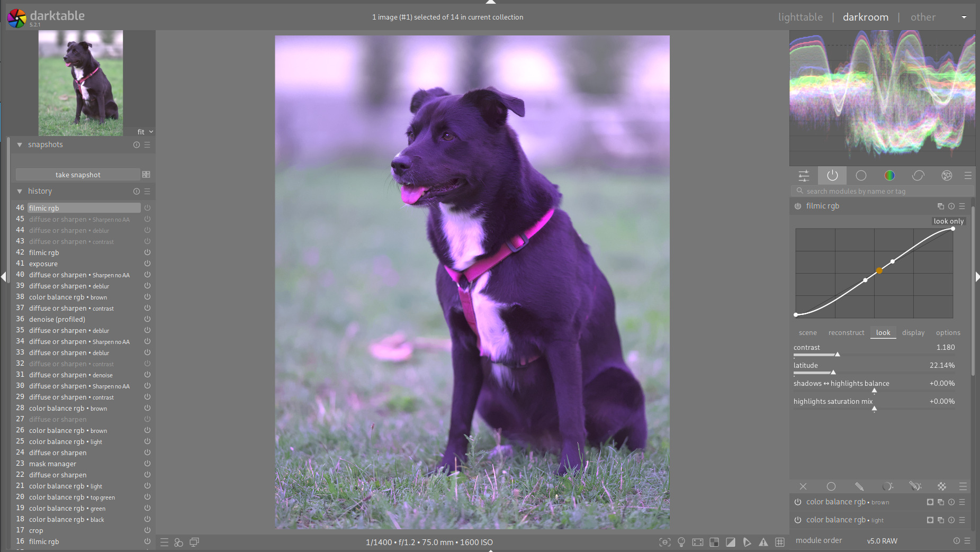Open the 'other' views dropdown arrow
Viewport: 980px width, 552px height.
tap(964, 17)
